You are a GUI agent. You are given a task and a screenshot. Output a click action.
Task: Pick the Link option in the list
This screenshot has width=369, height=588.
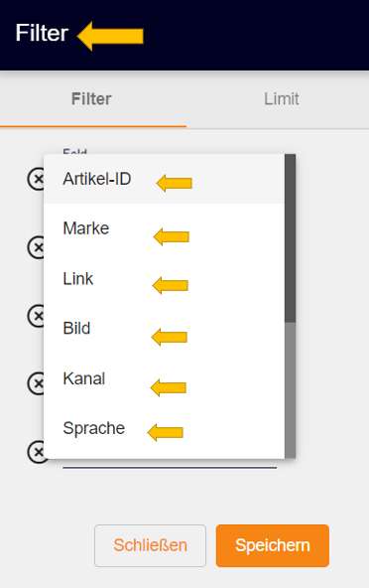tap(164, 279)
